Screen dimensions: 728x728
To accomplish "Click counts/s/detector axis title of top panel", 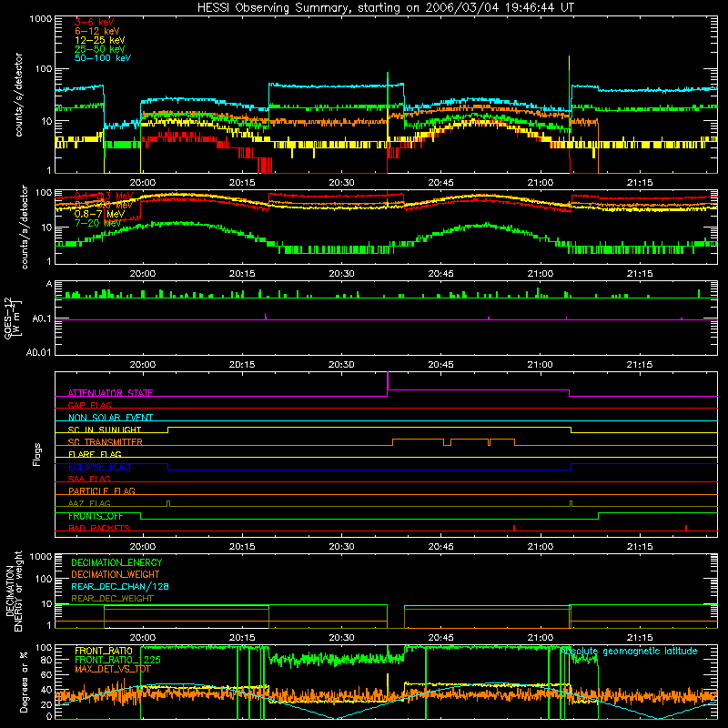I will [18, 95].
